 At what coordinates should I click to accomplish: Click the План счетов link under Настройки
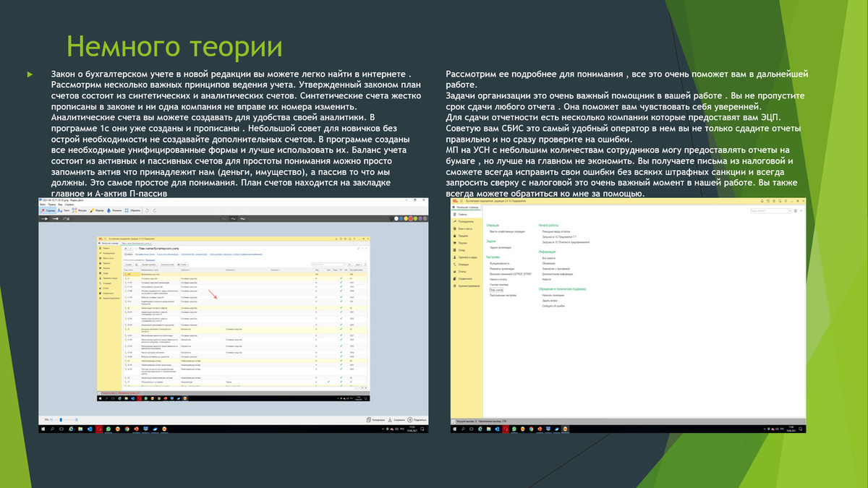click(x=497, y=289)
